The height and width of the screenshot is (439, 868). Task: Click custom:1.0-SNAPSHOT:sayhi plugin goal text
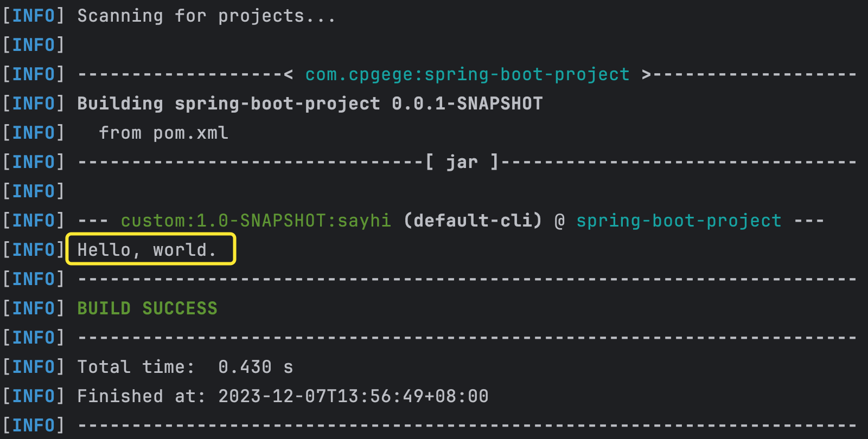point(256,221)
